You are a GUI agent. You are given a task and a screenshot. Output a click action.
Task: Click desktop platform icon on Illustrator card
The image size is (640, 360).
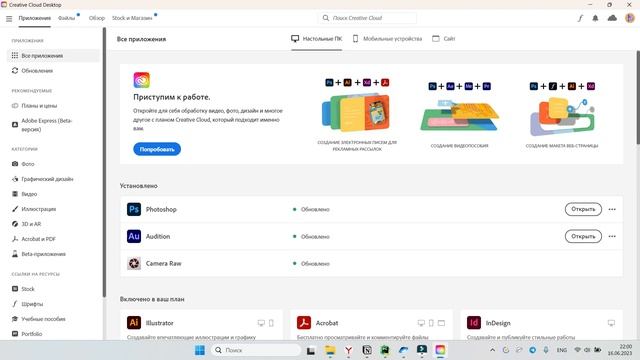pos(261,323)
